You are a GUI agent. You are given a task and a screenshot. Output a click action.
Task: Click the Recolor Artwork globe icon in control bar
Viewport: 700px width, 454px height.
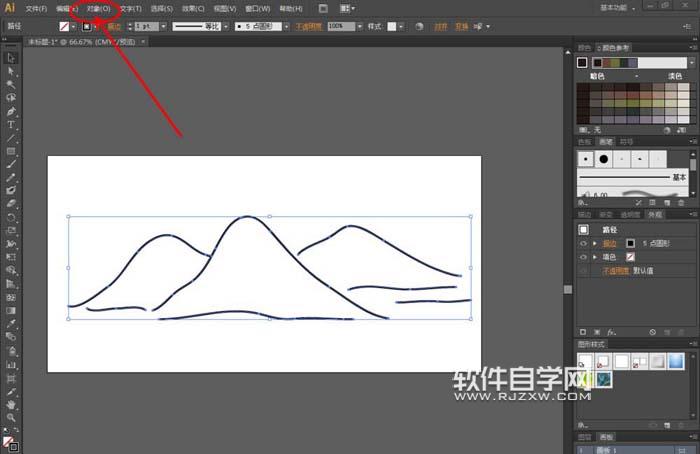pos(419,27)
